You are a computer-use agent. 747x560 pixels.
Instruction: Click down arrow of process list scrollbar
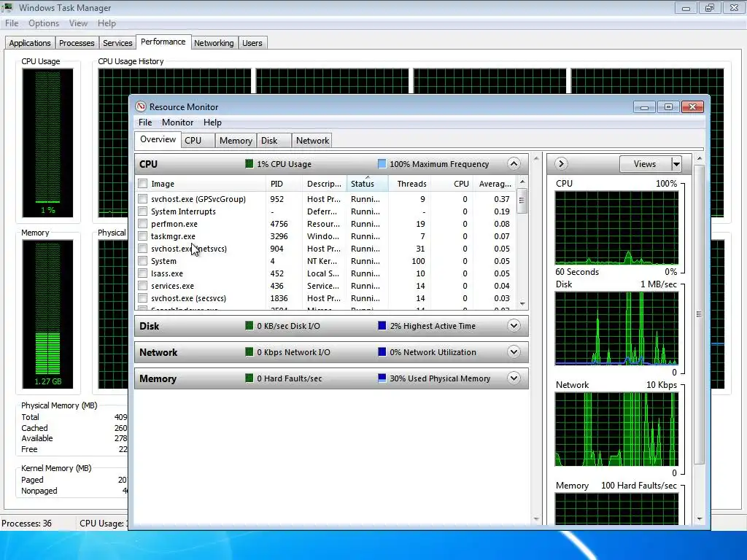point(522,304)
